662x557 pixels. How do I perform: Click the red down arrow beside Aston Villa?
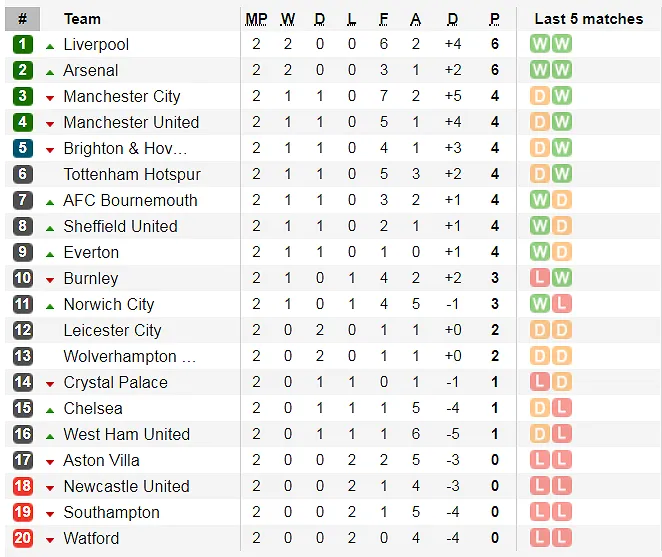(50, 461)
